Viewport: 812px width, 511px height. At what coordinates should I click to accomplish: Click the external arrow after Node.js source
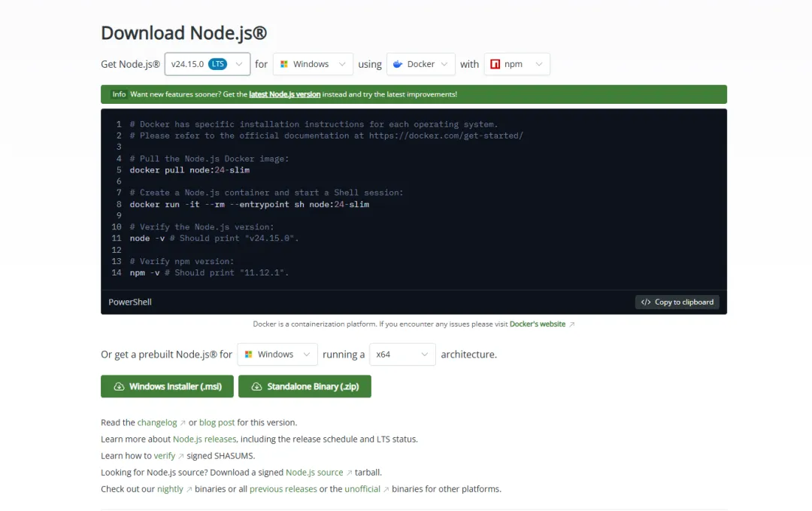(349, 473)
